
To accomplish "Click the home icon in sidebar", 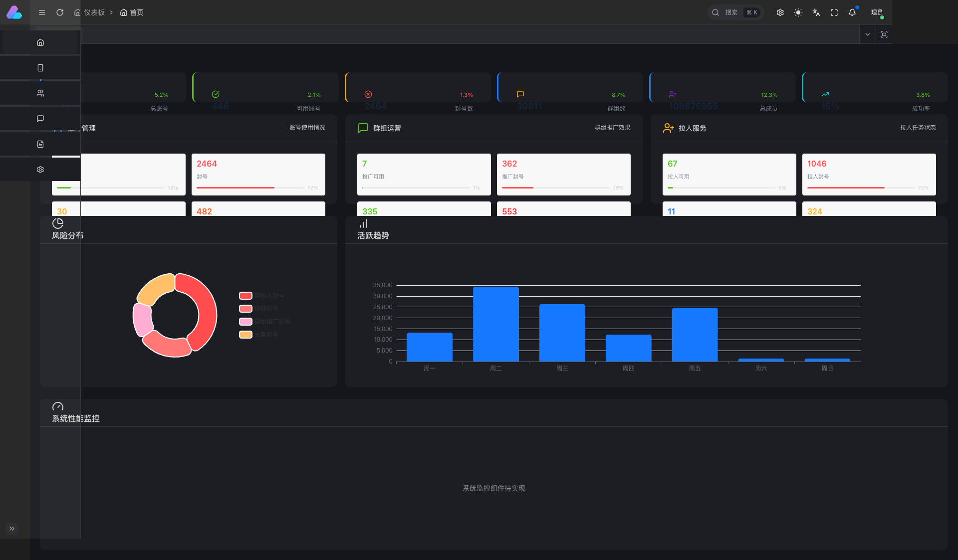I will click(x=40, y=42).
